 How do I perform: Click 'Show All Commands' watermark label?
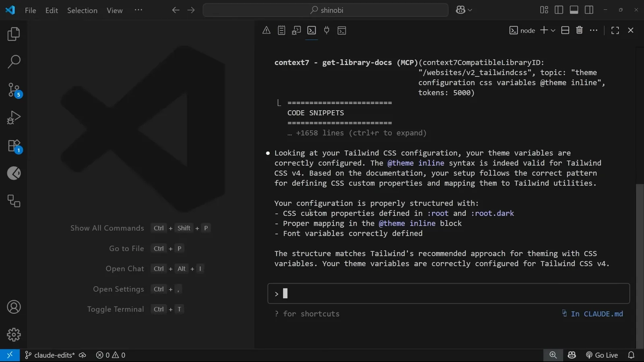click(x=107, y=228)
